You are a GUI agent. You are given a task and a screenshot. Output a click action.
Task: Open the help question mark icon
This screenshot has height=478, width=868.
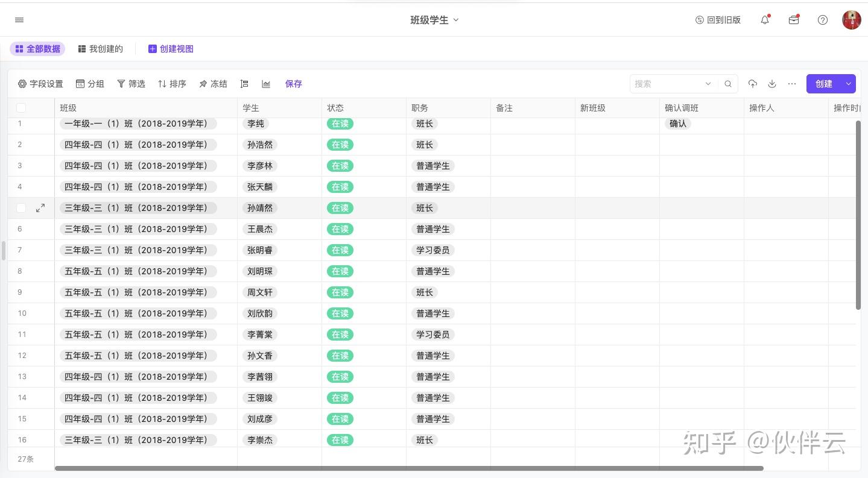pyautogui.click(x=823, y=20)
